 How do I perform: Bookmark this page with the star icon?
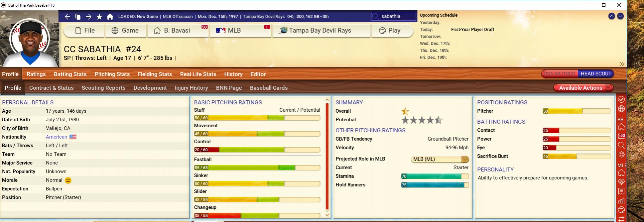99,17
